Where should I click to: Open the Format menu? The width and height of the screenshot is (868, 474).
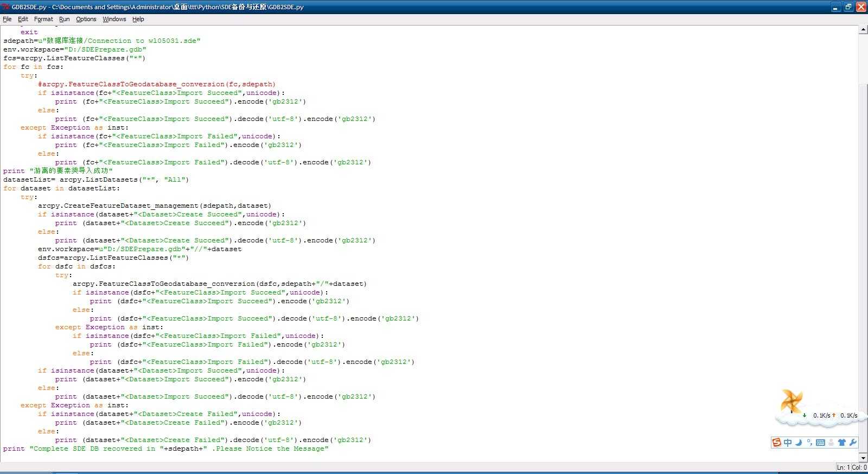[x=43, y=19]
